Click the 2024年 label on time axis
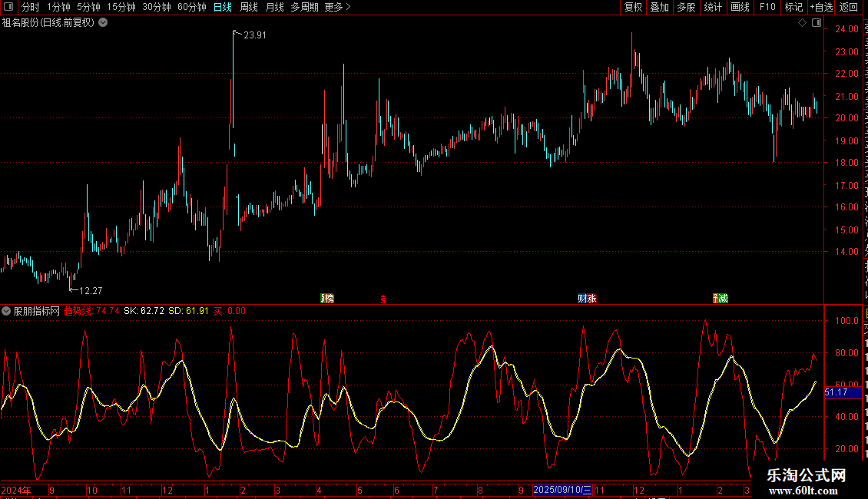868x499 pixels. coord(16,490)
